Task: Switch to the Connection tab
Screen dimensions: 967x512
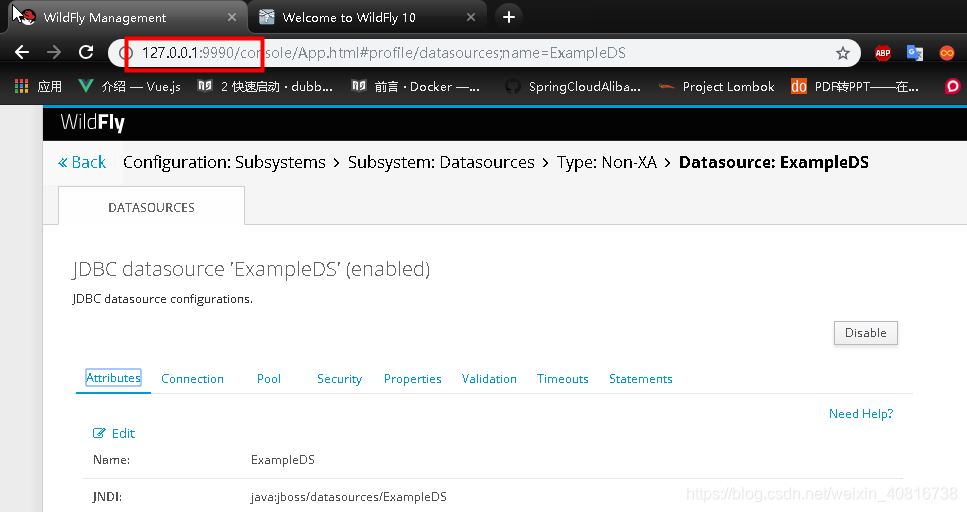Action: pyautogui.click(x=192, y=379)
